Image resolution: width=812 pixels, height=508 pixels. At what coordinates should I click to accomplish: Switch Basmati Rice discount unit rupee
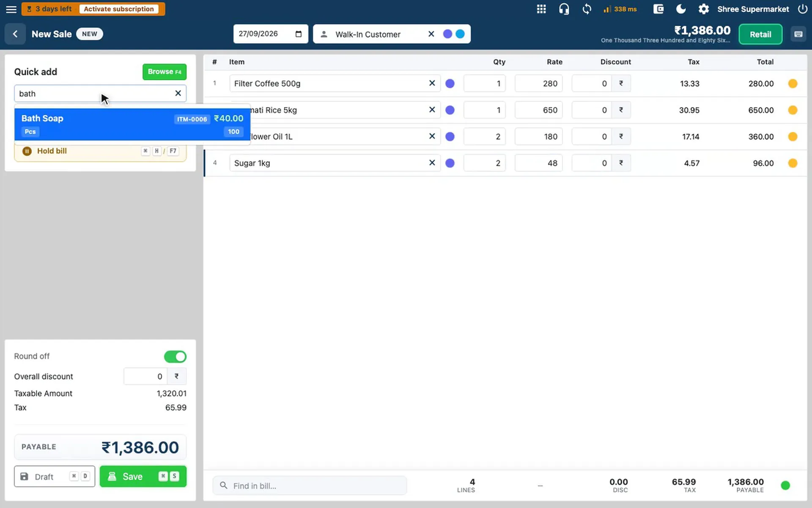pyautogui.click(x=621, y=110)
